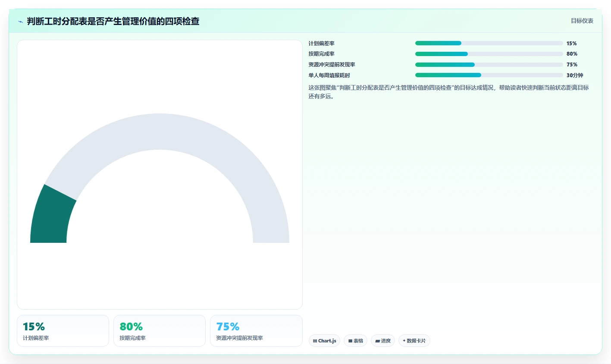This screenshot has height=364, width=611.
Task: Click the lightning icon beside the title
Action: click(x=20, y=22)
